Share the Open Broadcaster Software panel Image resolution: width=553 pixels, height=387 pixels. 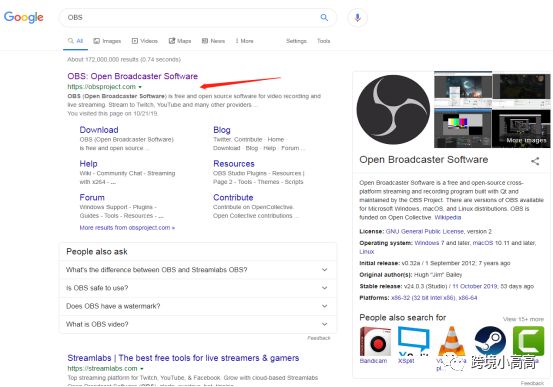pyautogui.click(x=535, y=161)
